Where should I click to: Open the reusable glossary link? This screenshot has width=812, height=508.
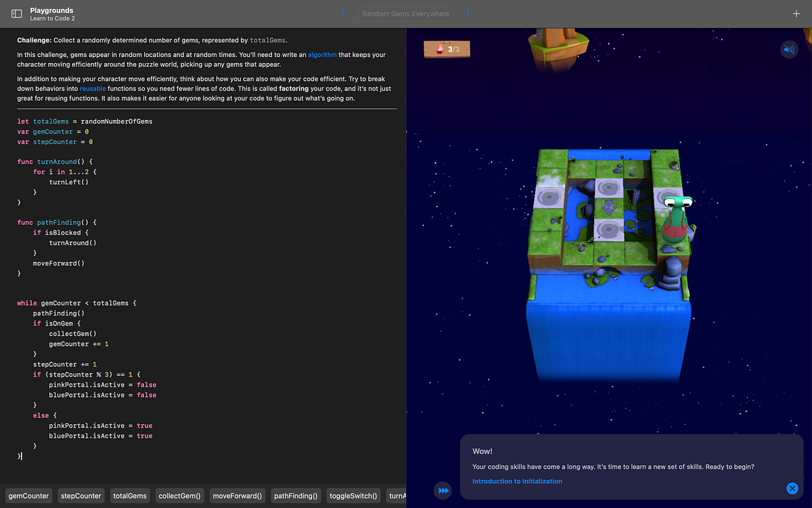point(93,88)
